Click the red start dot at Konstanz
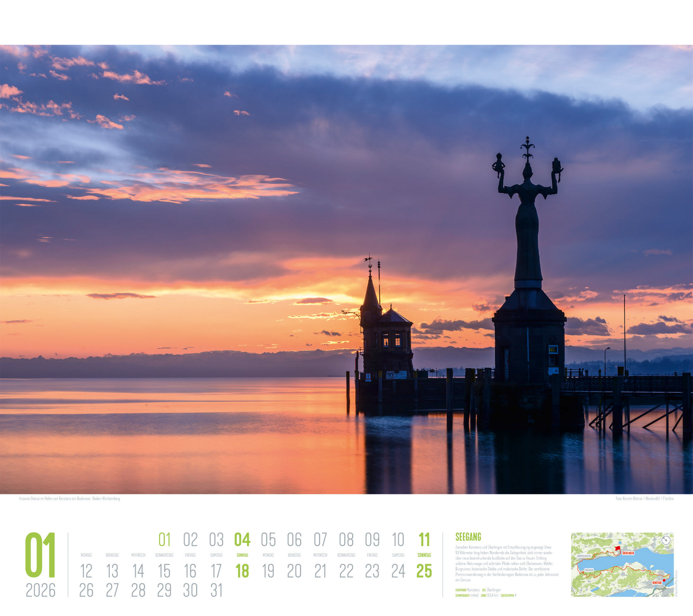This screenshot has width=693, height=616. click(x=664, y=580)
